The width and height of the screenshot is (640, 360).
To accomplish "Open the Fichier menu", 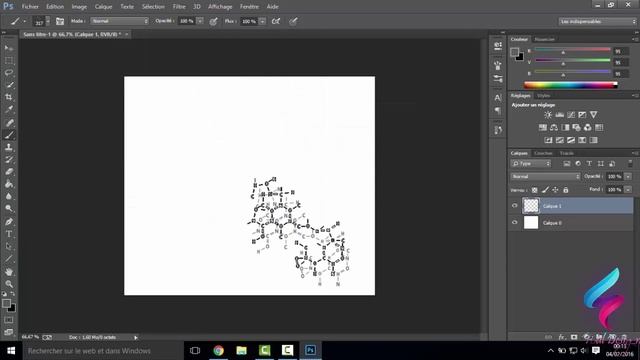I will (x=30, y=7).
